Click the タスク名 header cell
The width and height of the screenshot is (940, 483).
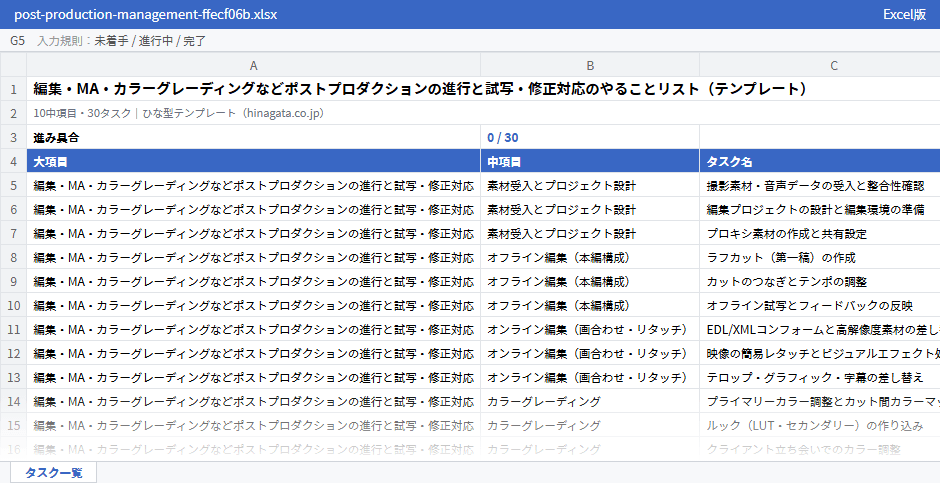(x=820, y=161)
